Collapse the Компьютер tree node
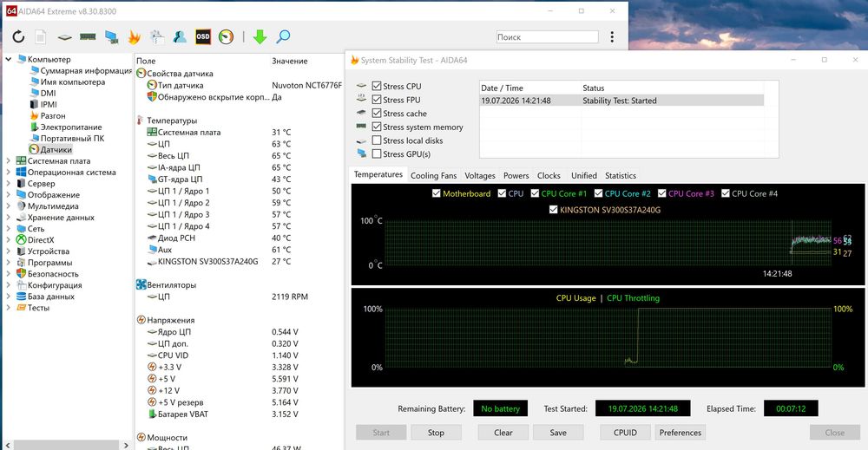 (x=9, y=59)
